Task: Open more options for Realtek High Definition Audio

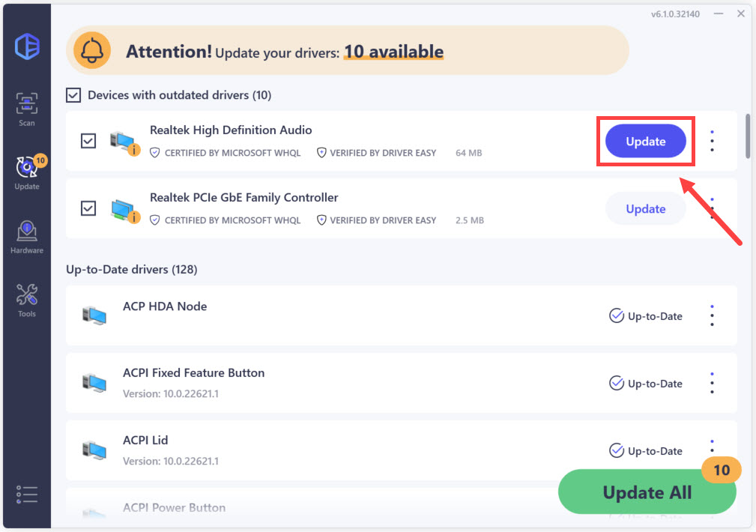Action: [712, 141]
